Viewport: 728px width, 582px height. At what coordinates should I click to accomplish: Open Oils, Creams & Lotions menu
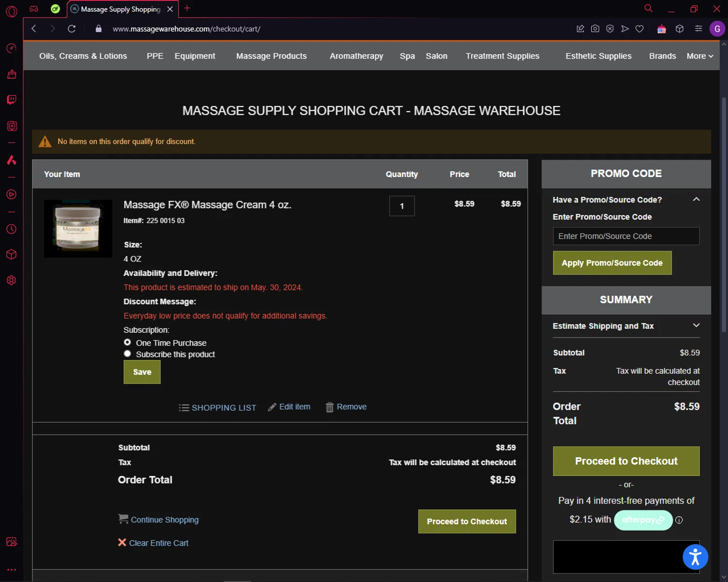click(x=83, y=56)
